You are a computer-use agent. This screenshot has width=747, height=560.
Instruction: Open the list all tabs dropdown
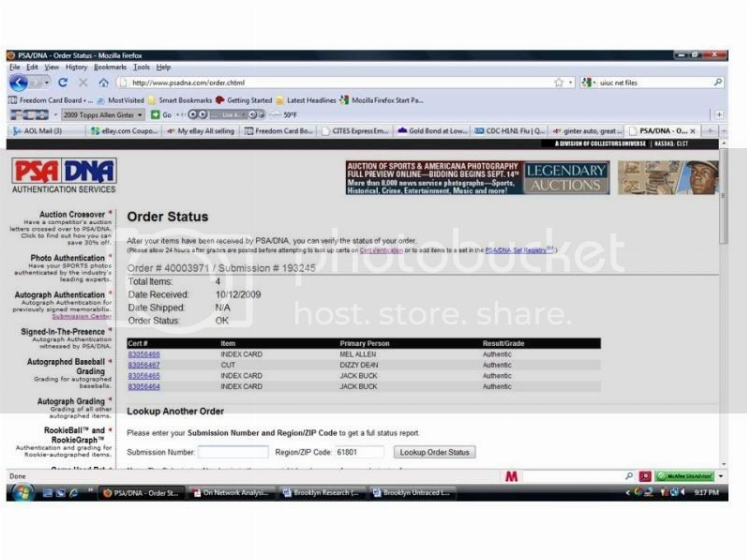[724, 131]
